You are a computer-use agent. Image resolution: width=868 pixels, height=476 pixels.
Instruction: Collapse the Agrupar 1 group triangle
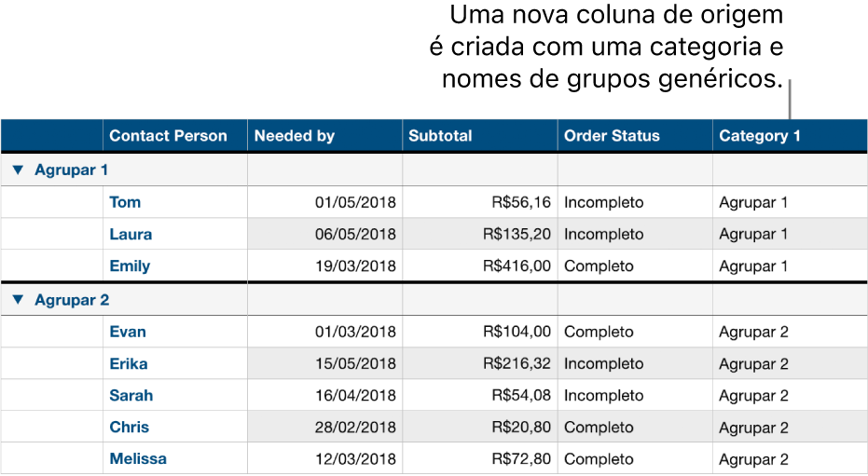18,170
